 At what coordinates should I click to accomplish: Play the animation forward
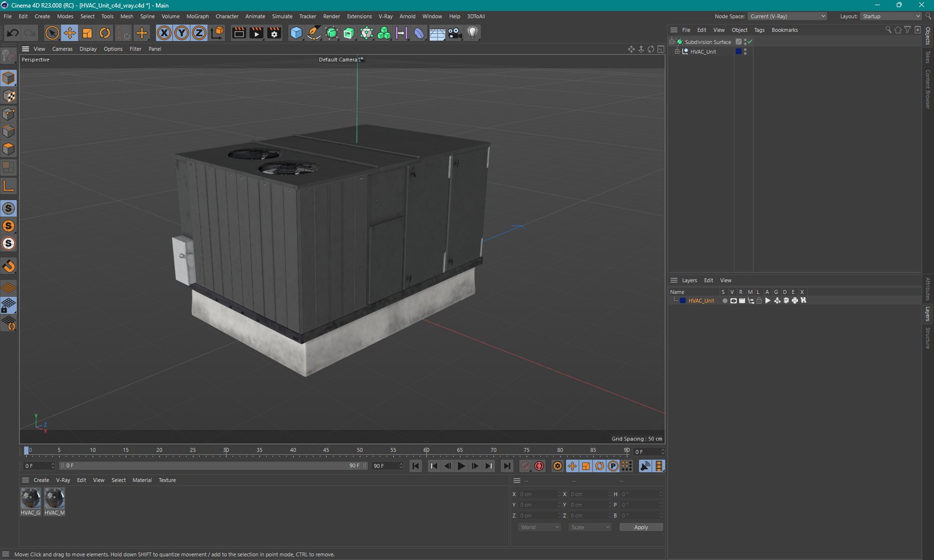461,466
